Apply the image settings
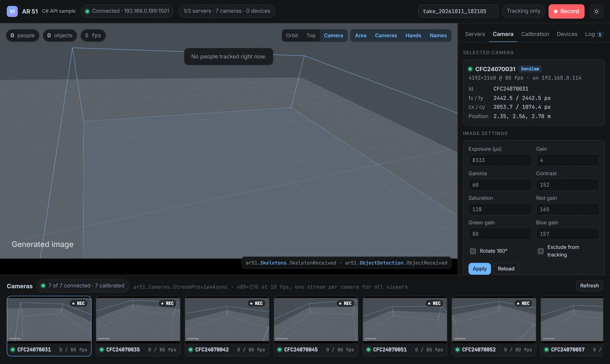Screen dimensions: 610x364 click(480, 269)
